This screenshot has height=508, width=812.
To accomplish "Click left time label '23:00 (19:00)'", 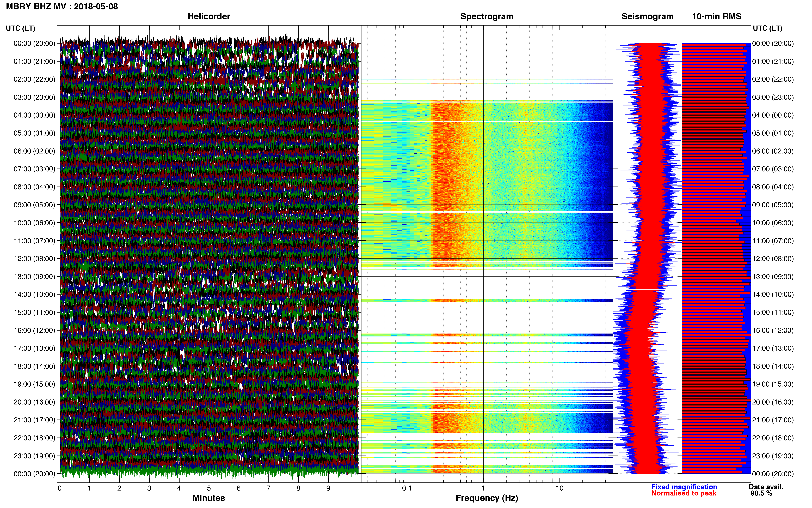I will point(34,456).
